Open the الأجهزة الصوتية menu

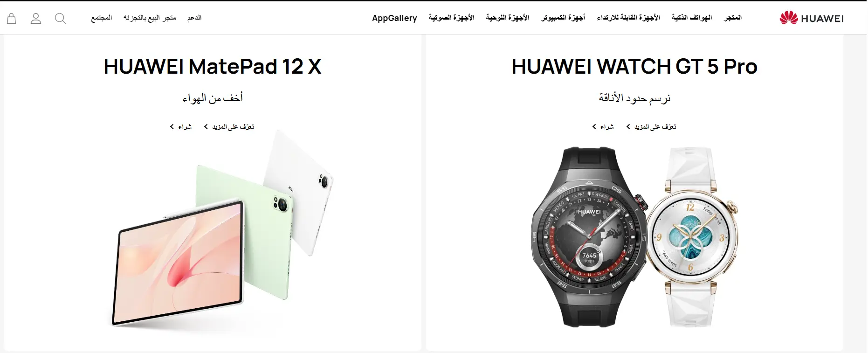(x=451, y=18)
